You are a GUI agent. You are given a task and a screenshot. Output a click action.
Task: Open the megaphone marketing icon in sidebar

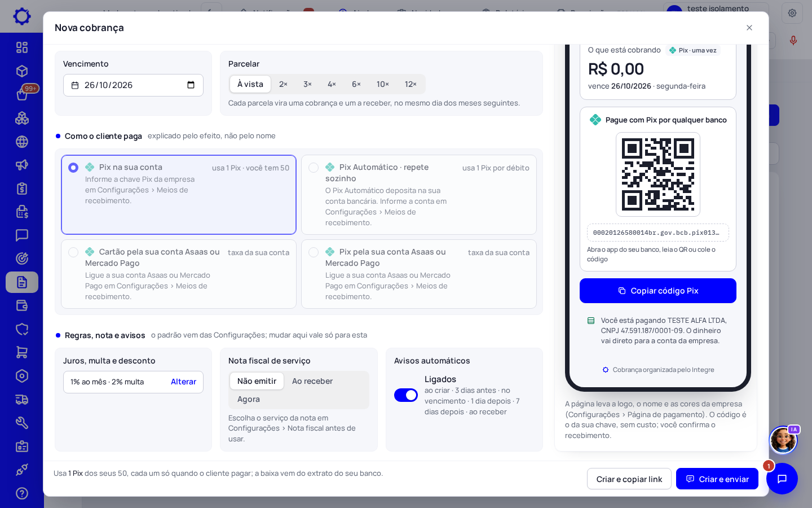[x=22, y=165]
